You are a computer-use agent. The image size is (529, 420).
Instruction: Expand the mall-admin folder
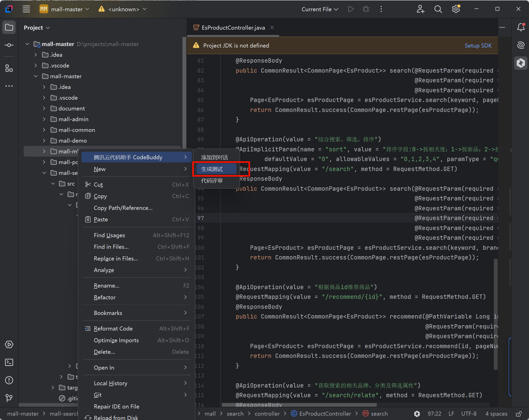[x=44, y=119]
